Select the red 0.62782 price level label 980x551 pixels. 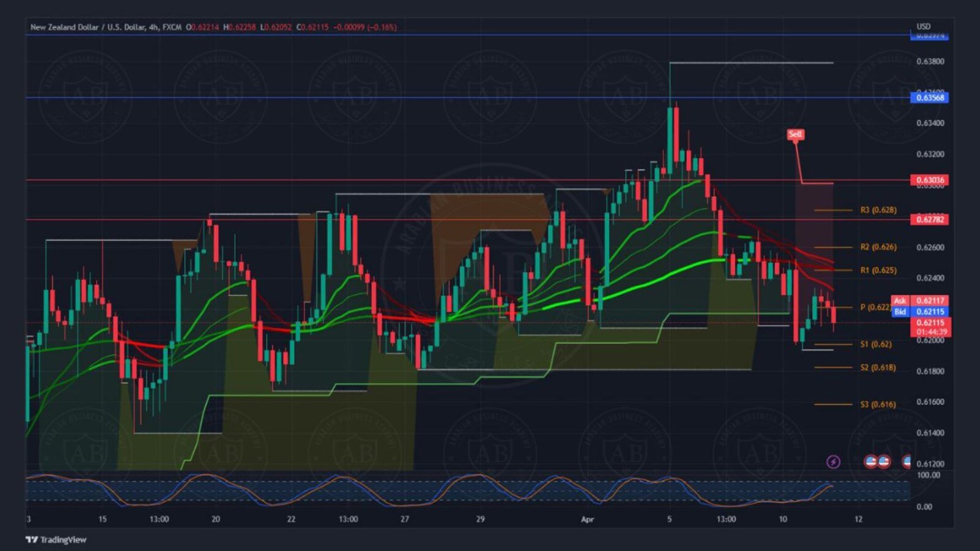tap(930, 219)
